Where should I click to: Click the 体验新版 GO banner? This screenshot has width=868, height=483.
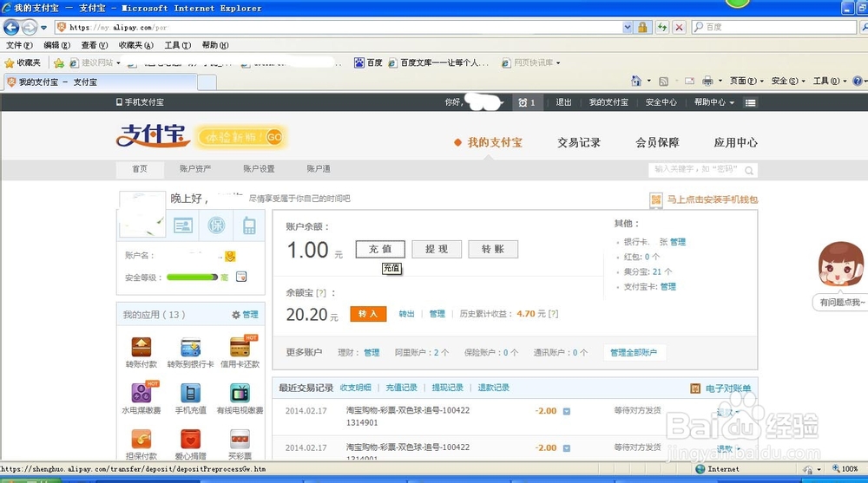pyautogui.click(x=240, y=137)
